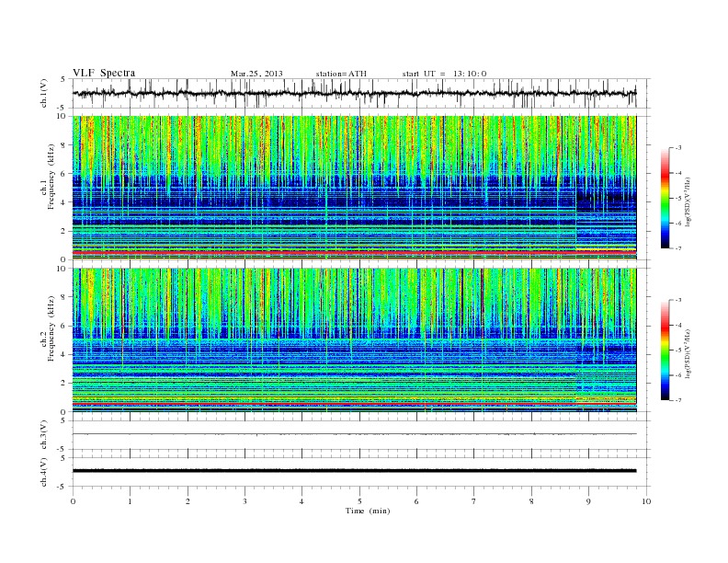Click time-axis tick label "4"
Image resolution: width=728 pixels, height=563 pixels.
coord(301,501)
